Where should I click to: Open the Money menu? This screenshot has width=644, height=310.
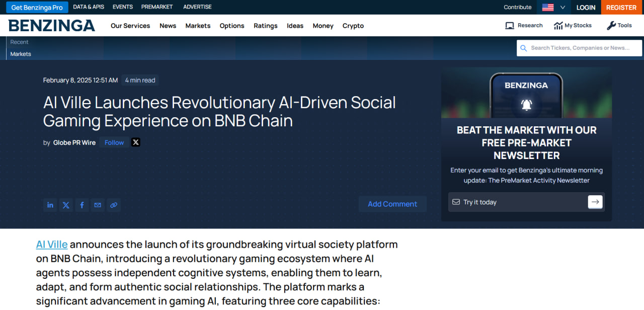click(323, 26)
